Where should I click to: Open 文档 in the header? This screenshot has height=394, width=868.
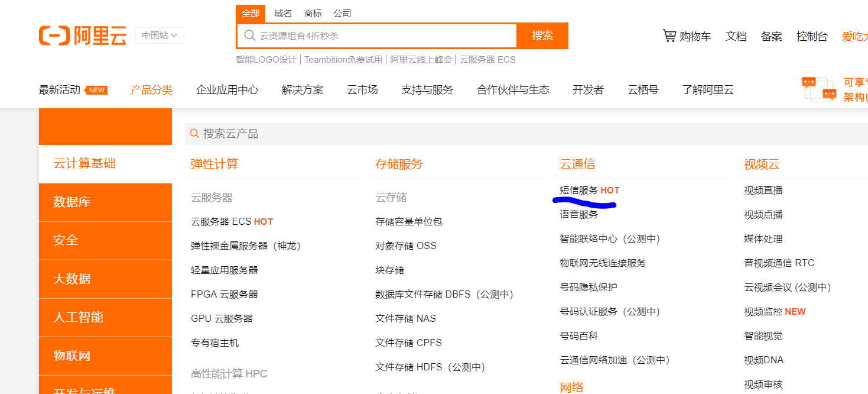[736, 36]
